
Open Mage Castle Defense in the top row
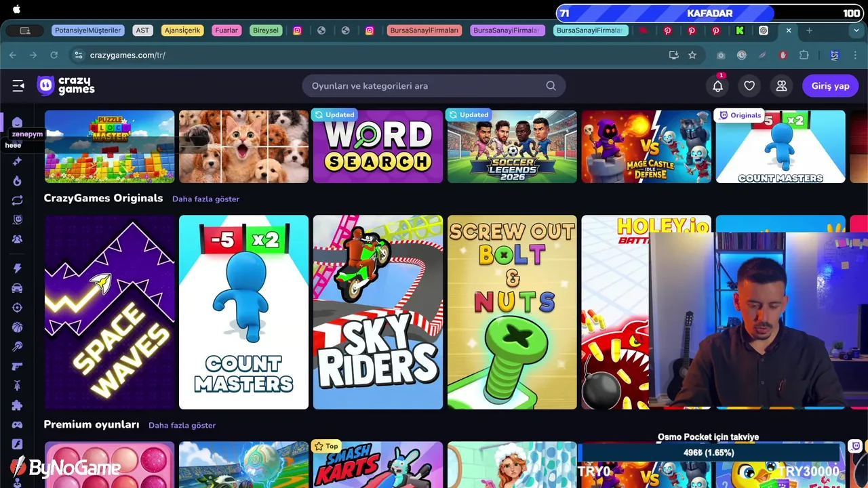[646, 146]
